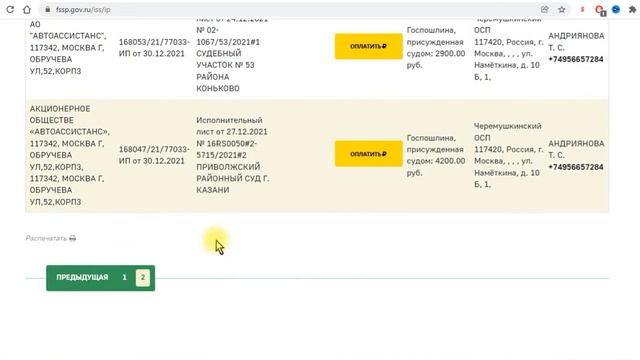Click the printer icon next to Распечатать
The width and height of the screenshot is (640, 360).
coord(73,238)
